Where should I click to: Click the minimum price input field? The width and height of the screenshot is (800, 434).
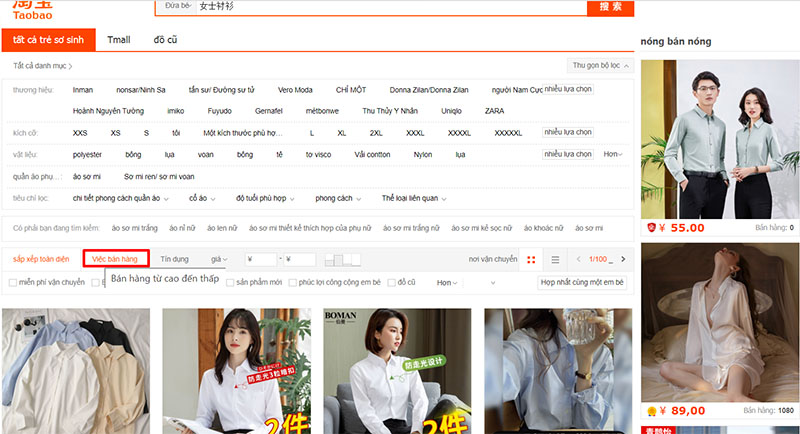pyautogui.click(x=260, y=260)
